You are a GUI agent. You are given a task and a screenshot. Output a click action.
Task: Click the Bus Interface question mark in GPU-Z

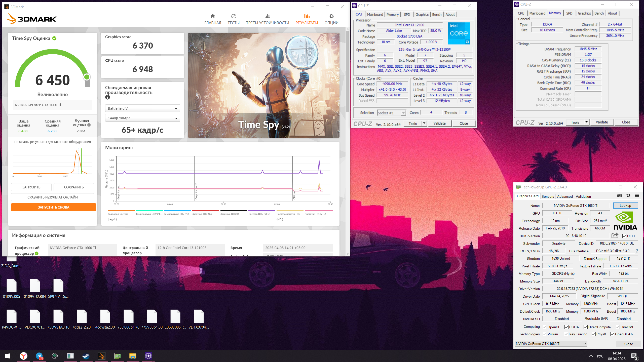pos(637,251)
